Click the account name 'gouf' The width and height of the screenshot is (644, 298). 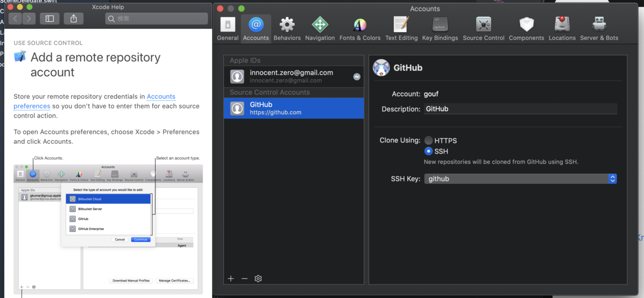tap(431, 94)
